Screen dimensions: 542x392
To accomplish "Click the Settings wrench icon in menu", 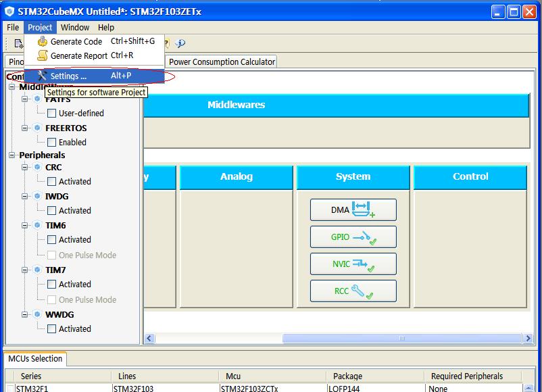I will (x=43, y=76).
